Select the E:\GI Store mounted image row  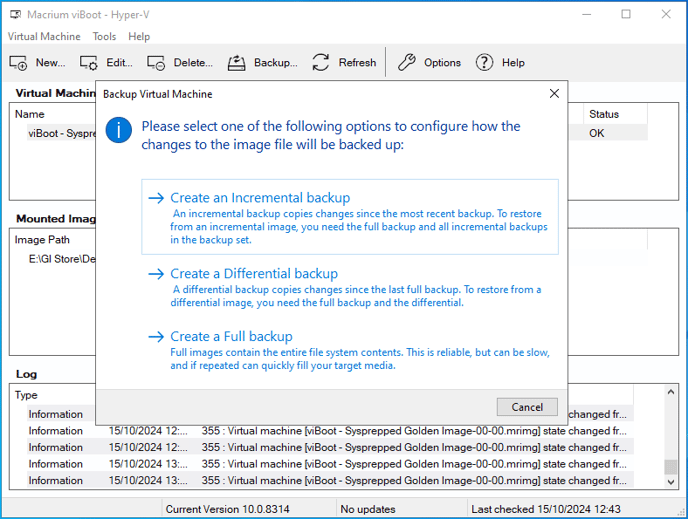coord(61,259)
